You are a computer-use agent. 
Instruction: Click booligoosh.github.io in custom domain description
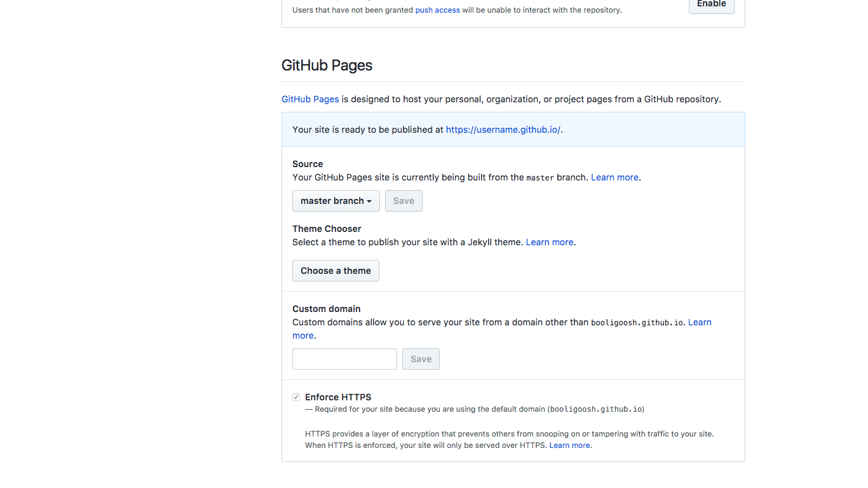point(637,323)
